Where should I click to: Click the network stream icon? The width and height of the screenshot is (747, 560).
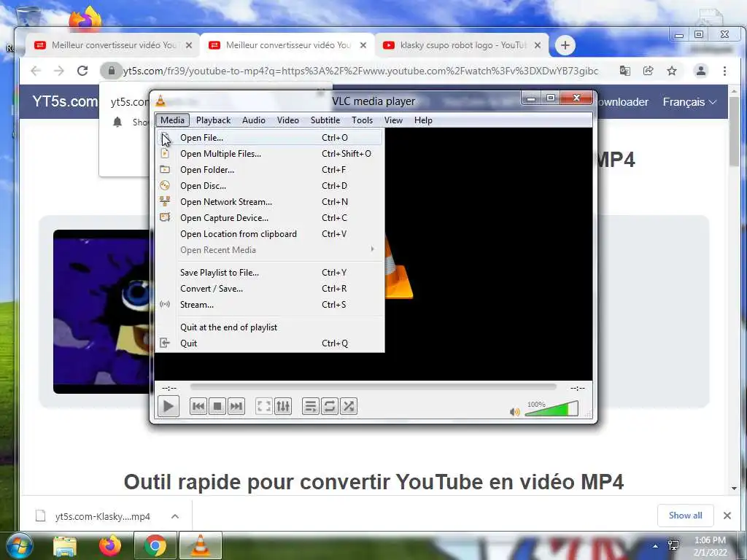pyautogui.click(x=165, y=201)
